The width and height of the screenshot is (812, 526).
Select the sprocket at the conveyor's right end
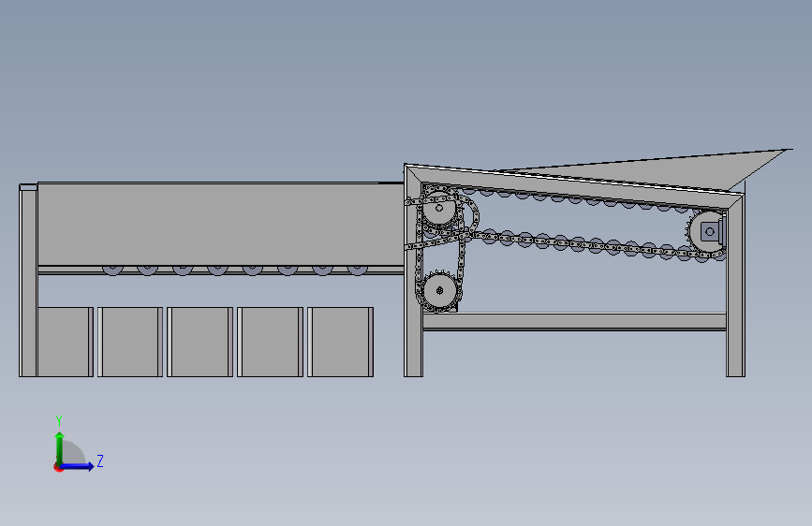pos(705,232)
